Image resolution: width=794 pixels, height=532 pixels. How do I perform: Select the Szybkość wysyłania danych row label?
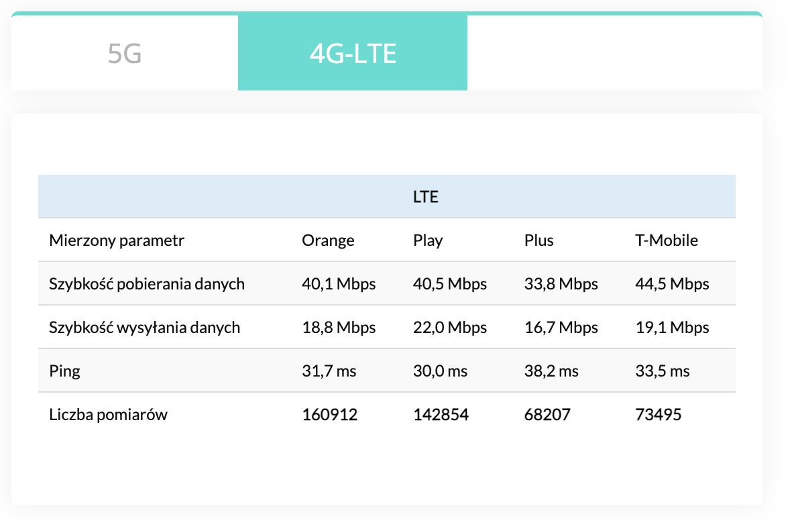pyautogui.click(x=145, y=328)
